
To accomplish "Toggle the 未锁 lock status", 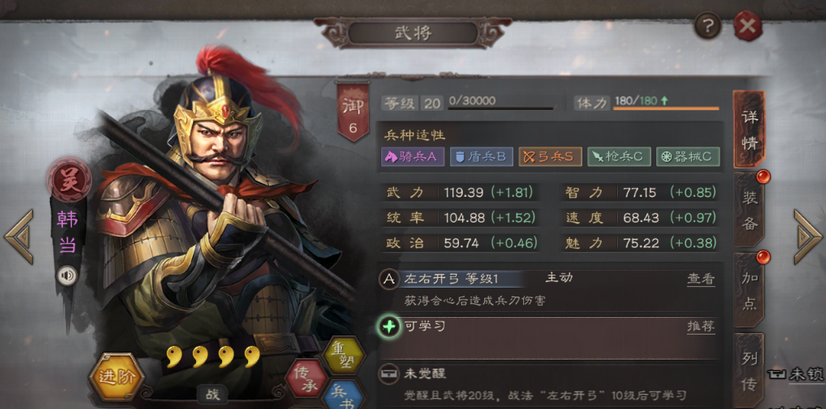I will [797, 375].
